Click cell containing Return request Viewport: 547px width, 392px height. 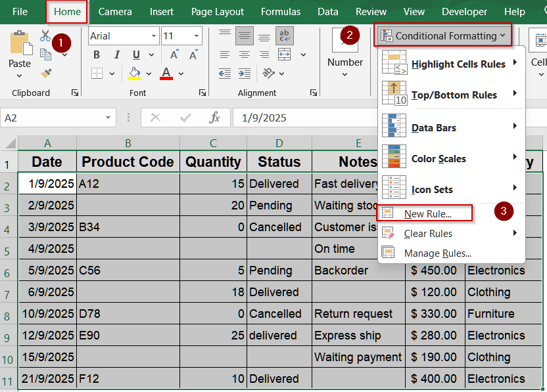click(x=358, y=314)
